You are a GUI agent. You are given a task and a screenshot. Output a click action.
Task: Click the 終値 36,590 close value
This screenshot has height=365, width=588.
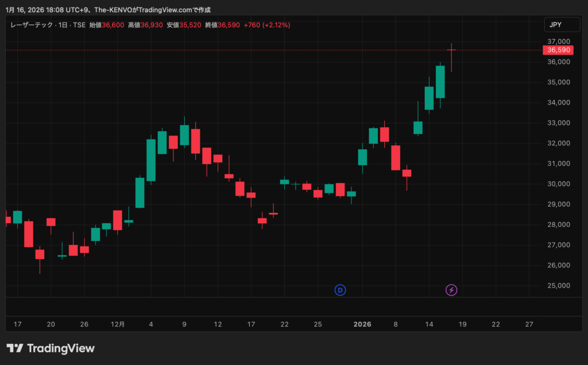pos(229,25)
